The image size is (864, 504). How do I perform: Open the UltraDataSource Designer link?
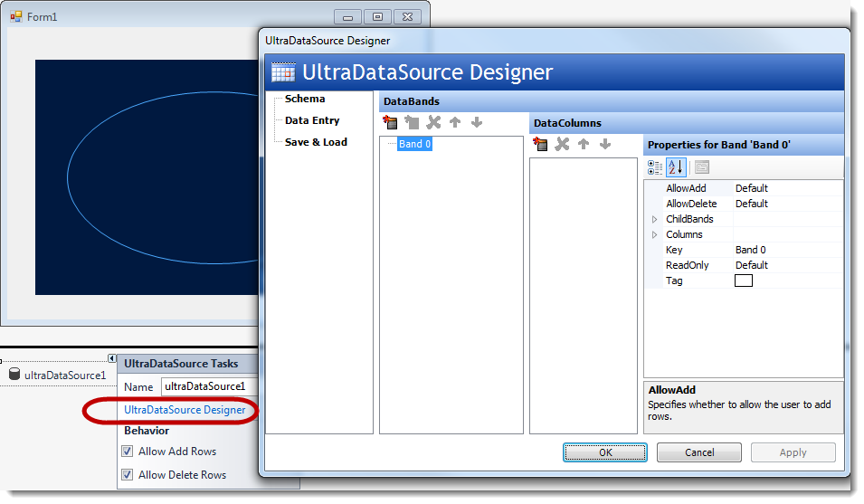tap(185, 410)
